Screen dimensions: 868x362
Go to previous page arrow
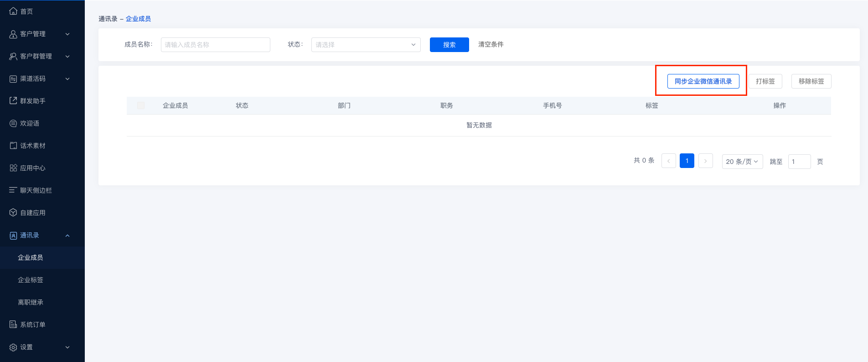[x=669, y=161]
